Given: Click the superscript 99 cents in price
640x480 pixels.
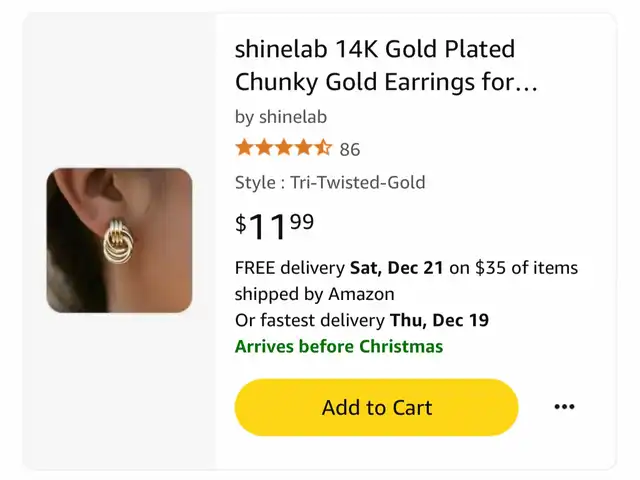Looking at the screenshot, I should tap(302, 220).
